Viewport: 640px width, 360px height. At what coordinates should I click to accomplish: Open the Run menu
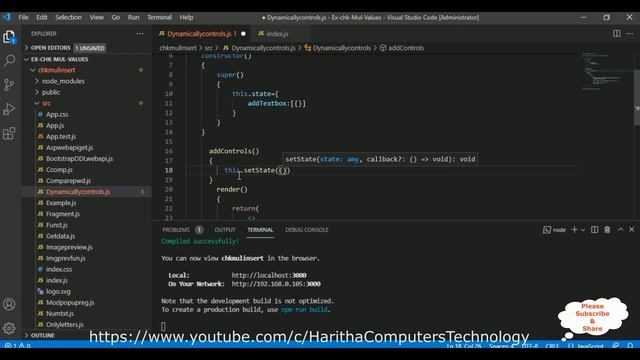[x=133, y=17]
